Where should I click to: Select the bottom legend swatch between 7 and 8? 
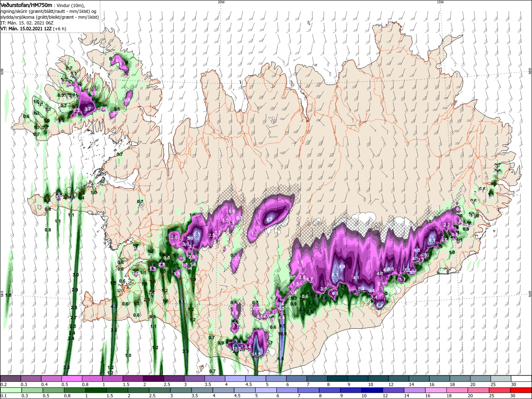point(308,390)
